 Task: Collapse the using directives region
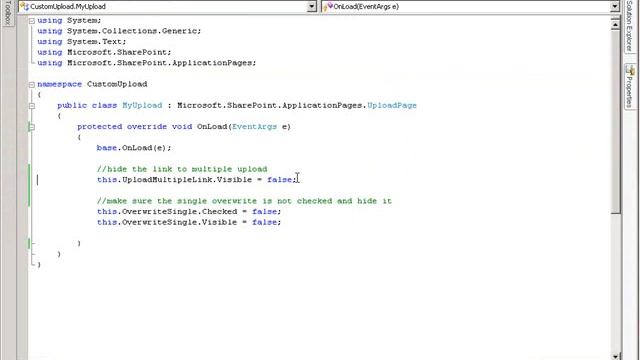click(31, 21)
